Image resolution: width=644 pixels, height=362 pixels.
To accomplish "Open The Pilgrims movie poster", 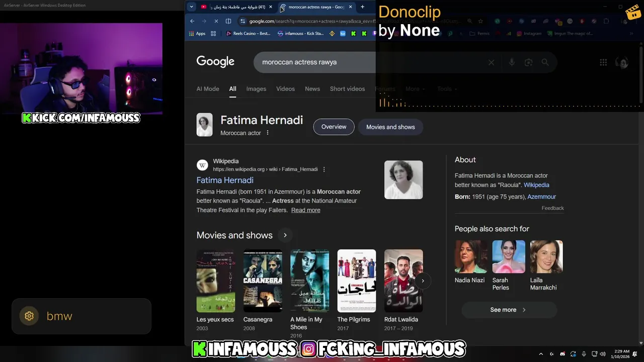I will coord(357,281).
